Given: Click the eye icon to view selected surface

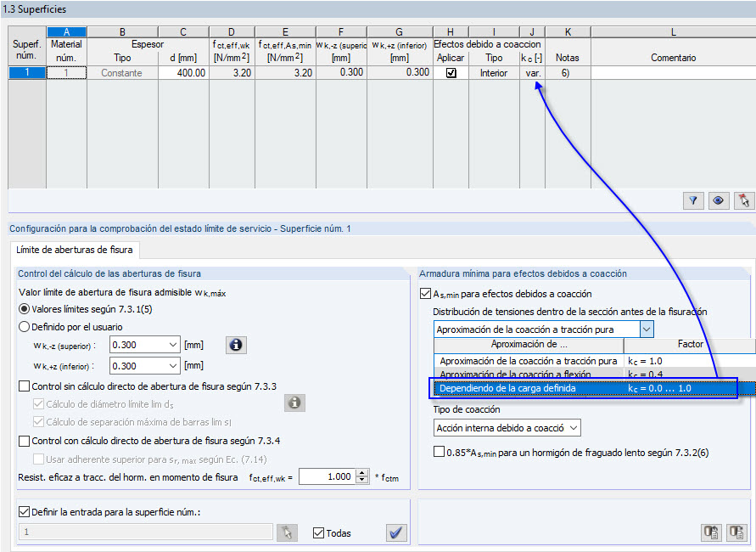Looking at the screenshot, I should click(x=718, y=200).
